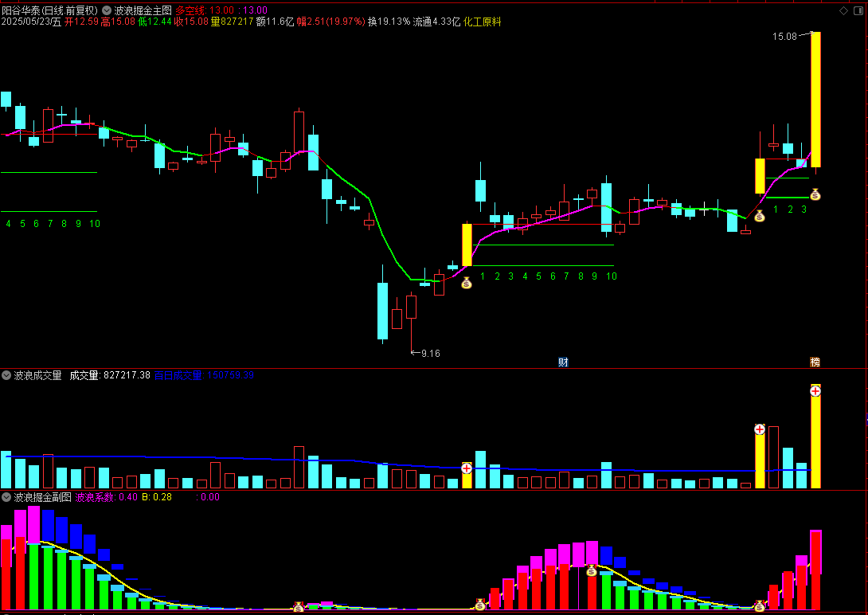Click the last money bag in the 波浪掘金副图 panel
Image resolution: width=868 pixels, height=615 pixels.
click(760, 607)
